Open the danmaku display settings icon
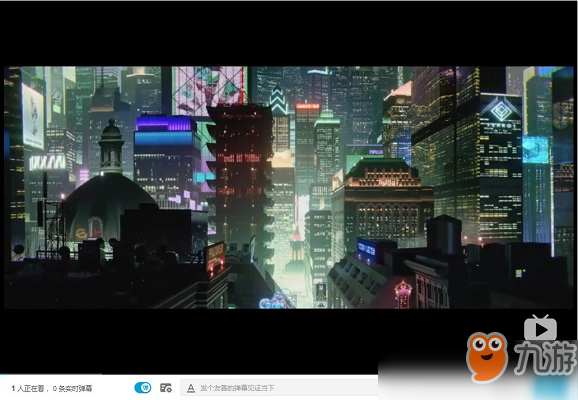The image size is (578, 400). coord(166,388)
